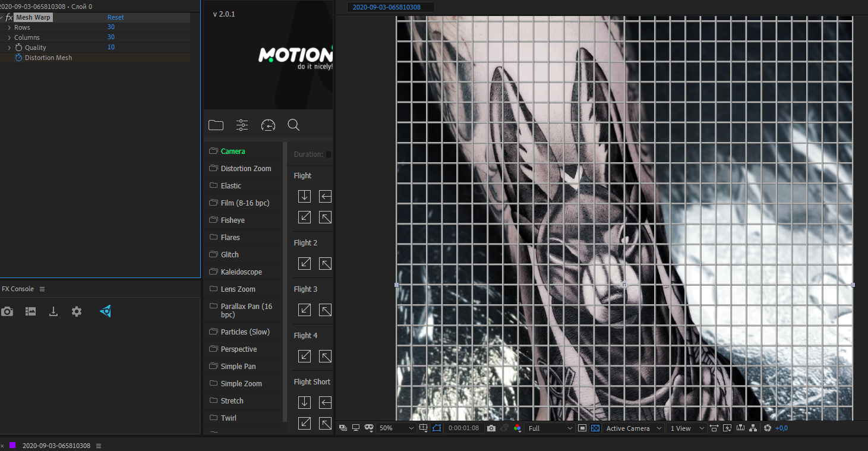Select the Mesh Warp effect name
Viewport: 868px width, 451px height.
tap(33, 17)
